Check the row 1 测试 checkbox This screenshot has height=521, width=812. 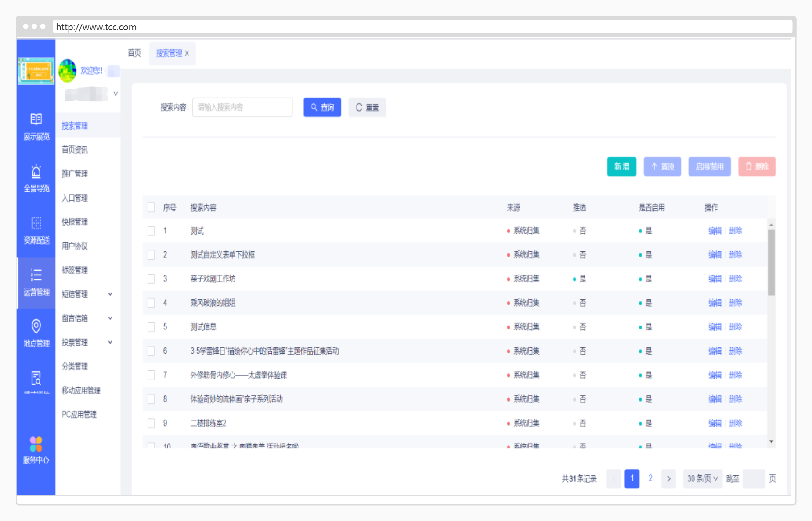[x=151, y=231]
